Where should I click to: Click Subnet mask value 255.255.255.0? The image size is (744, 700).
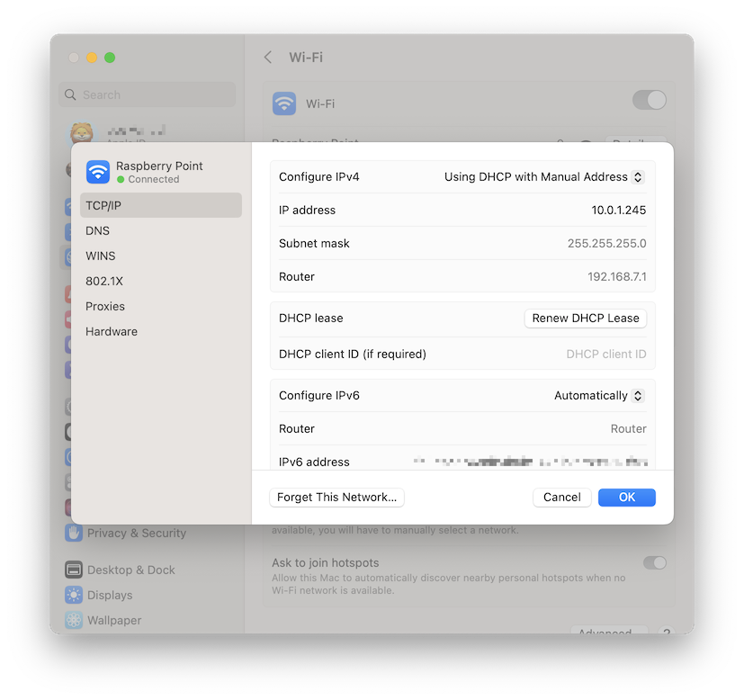coord(607,244)
